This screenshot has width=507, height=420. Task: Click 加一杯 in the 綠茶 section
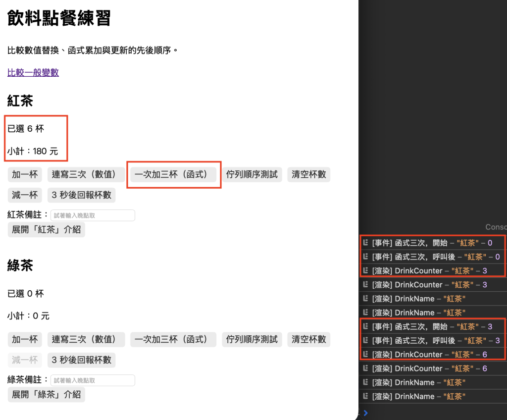(x=25, y=339)
